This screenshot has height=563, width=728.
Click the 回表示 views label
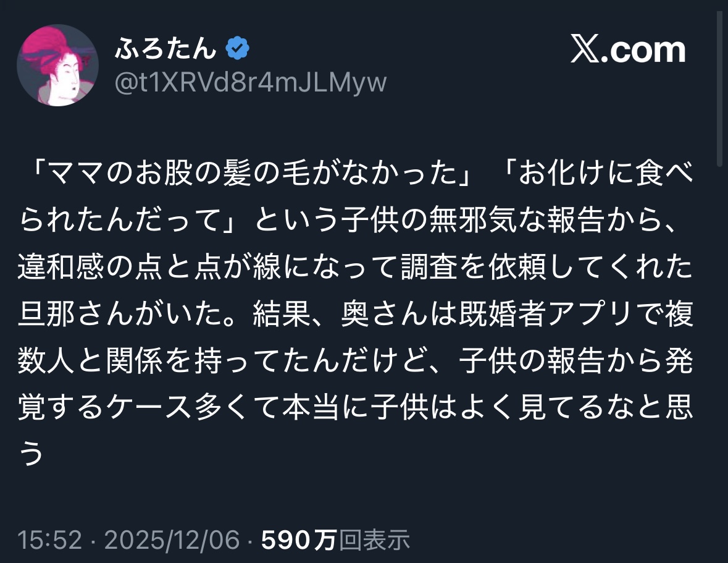tap(374, 540)
